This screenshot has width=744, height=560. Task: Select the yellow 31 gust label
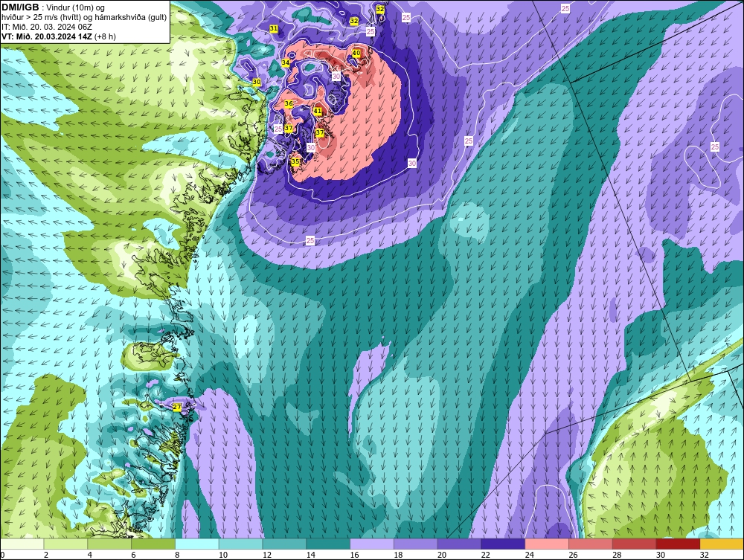274,28
